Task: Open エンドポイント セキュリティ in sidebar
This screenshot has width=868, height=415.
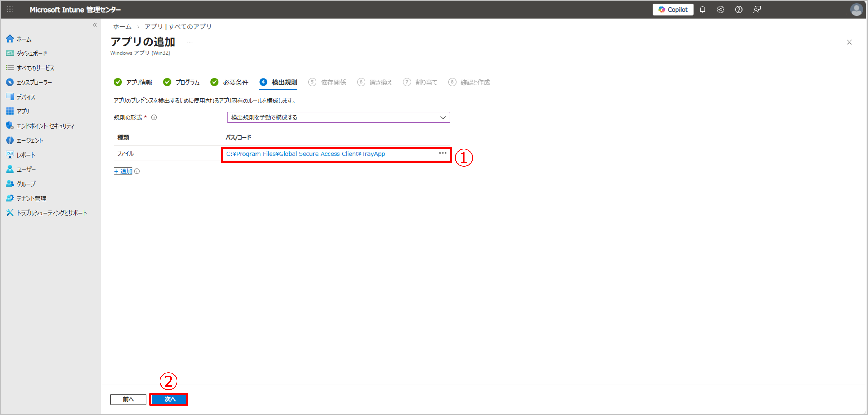Action: [45, 126]
